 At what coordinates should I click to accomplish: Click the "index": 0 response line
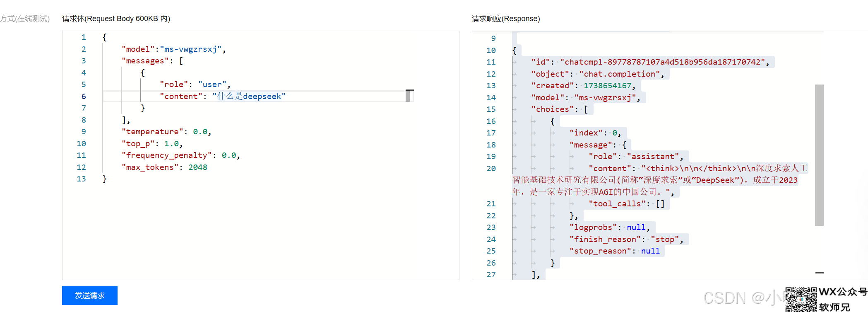(x=595, y=133)
